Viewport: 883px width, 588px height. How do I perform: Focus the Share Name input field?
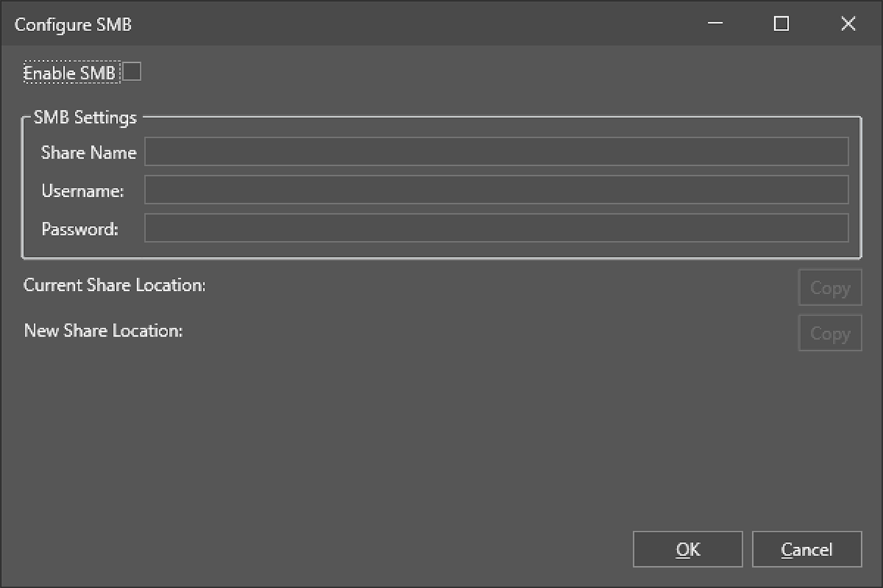pos(496,152)
